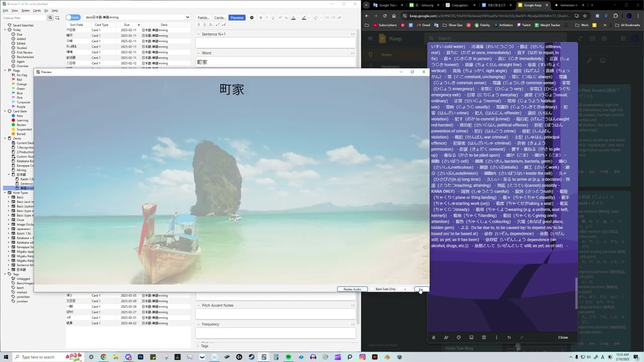Open the Gmail bookmark
The width and height of the screenshot is (644, 362).
[424, 25]
